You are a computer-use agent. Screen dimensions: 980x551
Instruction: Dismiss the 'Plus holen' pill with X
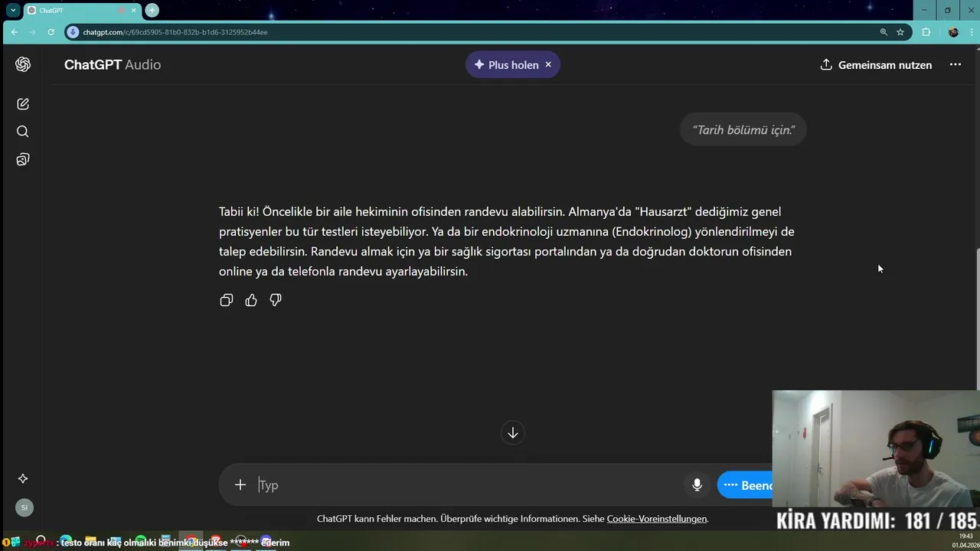click(548, 64)
